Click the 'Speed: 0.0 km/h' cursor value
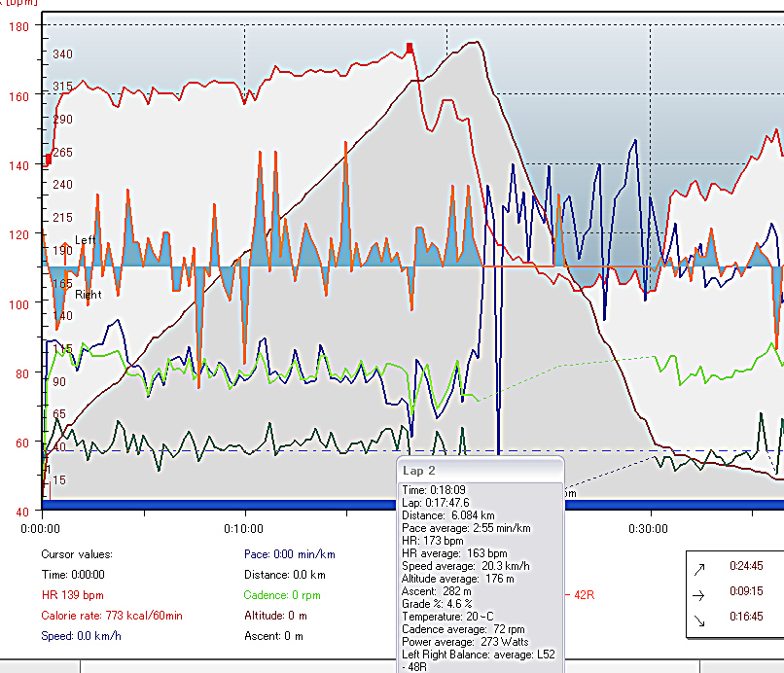The image size is (784, 673). coord(81,636)
